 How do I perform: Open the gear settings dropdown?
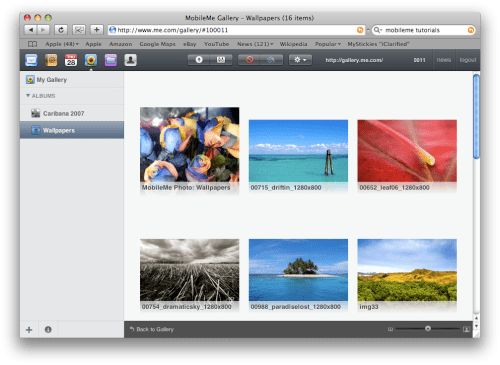(300, 60)
